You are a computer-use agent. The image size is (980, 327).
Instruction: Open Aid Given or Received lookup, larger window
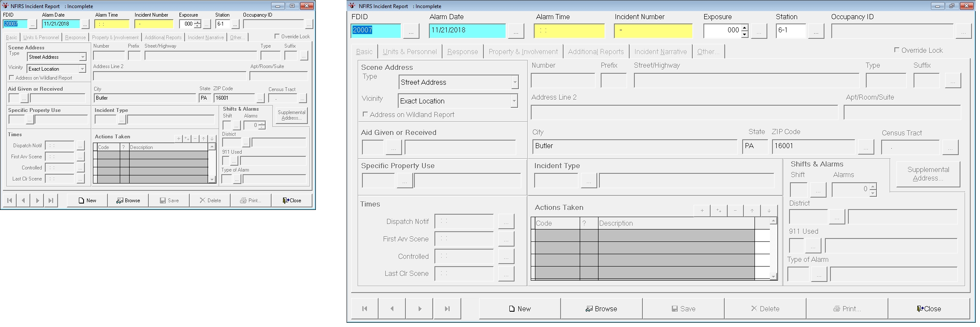pyautogui.click(x=393, y=147)
